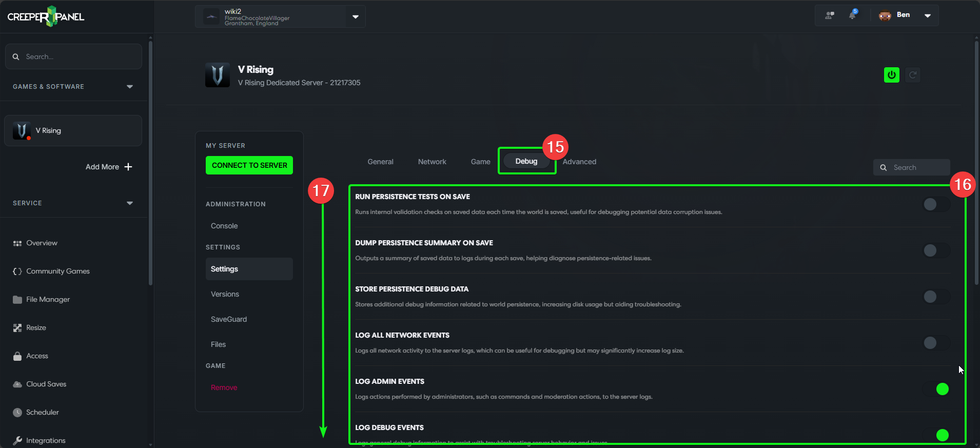Disable Log Debug Events toggle
980x448 pixels.
pyautogui.click(x=936, y=435)
